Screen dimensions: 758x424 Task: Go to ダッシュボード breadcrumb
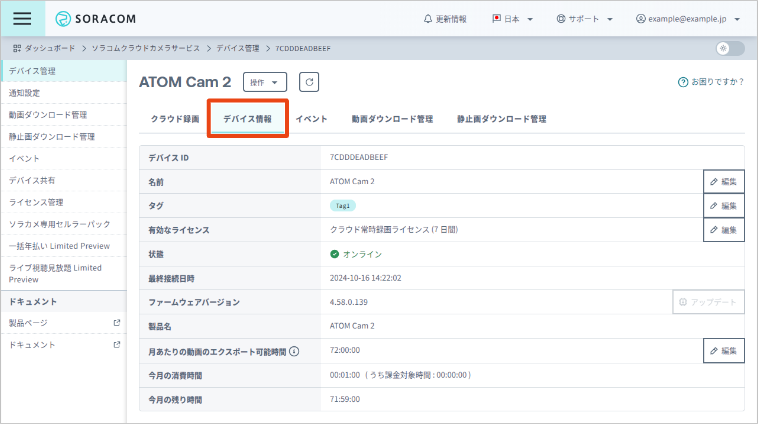44,48
